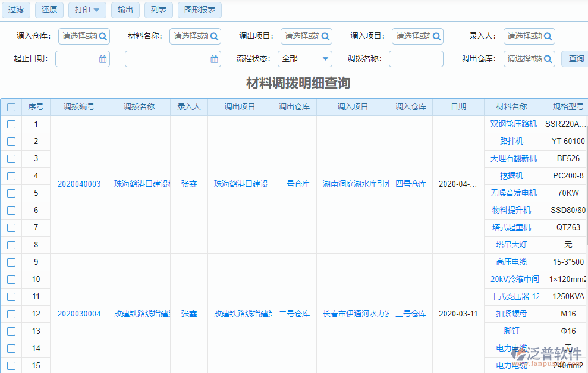Check the select-all checkbox in the table header
Screen dimensions: 588x373
click(x=11, y=106)
